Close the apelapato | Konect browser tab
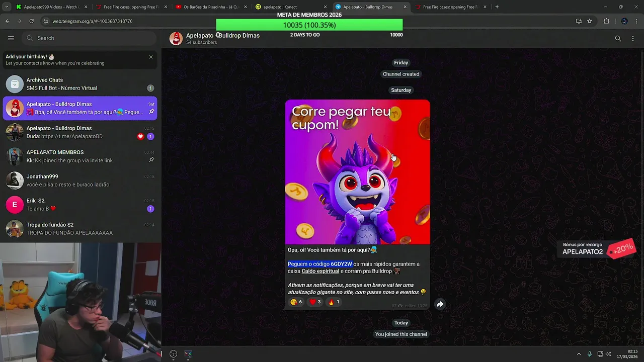Viewport: 644px width, 362px height. [x=325, y=7]
